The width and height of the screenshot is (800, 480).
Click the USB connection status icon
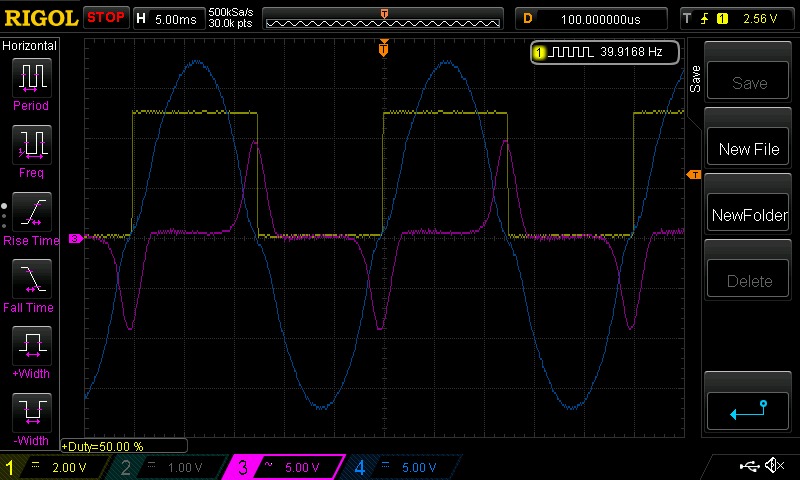point(751,466)
